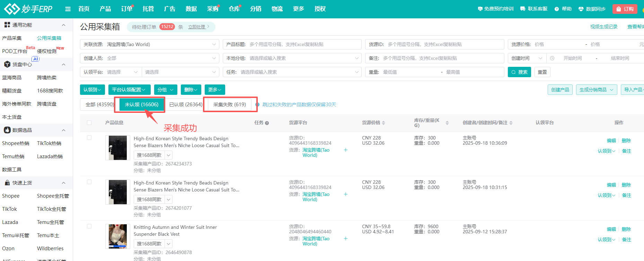644x261 pixels.
Task: Check the first product row checkbox
Action: [89, 138]
